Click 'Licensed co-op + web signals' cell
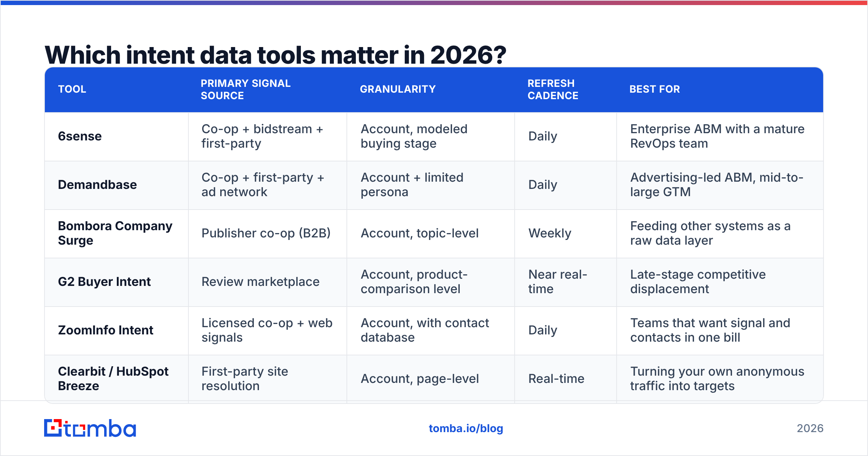The height and width of the screenshot is (456, 868). (267, 330)
